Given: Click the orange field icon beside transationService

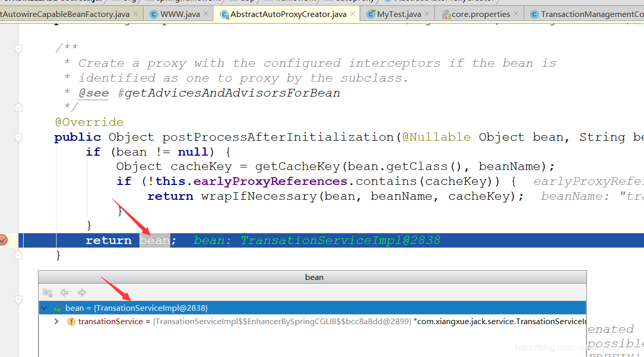Looking at the screenshot, I should (x=71, y=322).
